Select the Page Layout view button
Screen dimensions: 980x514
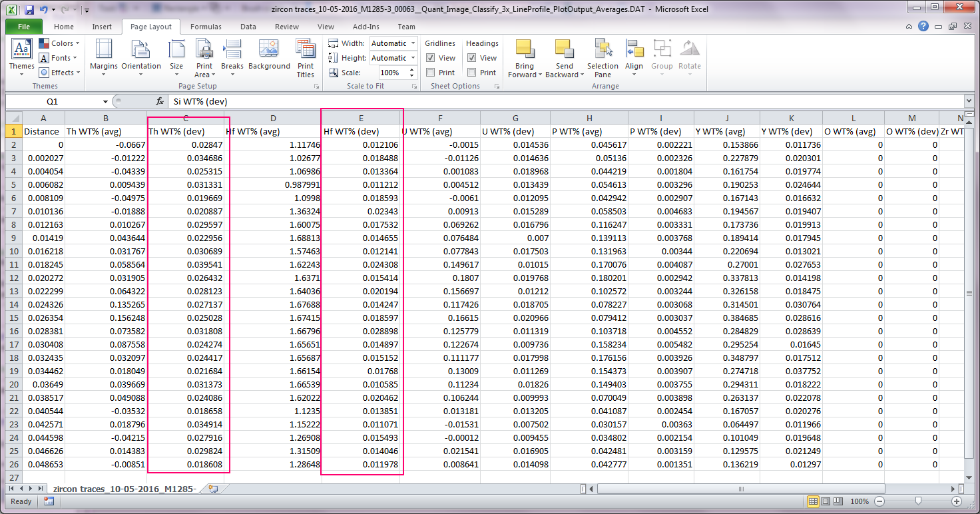(x=826, y=501)
